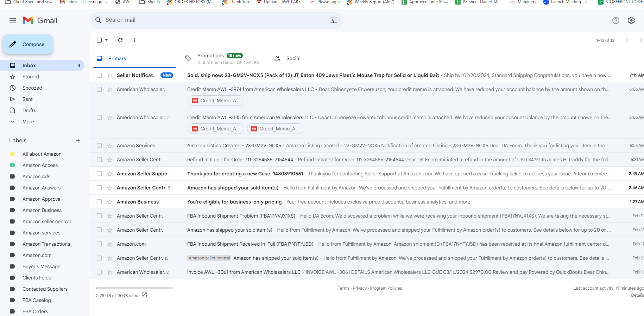Click the storage usage progress bar
Screen dimensions: 644x316
(134, 288)
